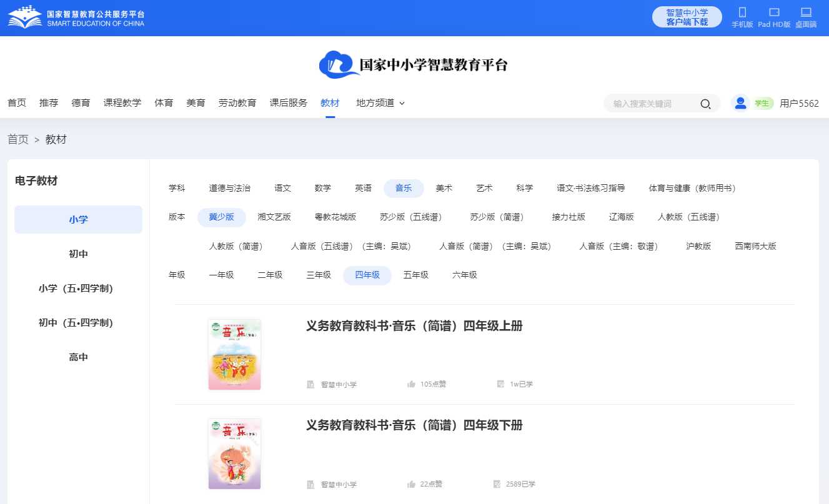The image size is (829, 504).
Task: Open the 四年级上册 music textbook cover
Action: point(234,354)
